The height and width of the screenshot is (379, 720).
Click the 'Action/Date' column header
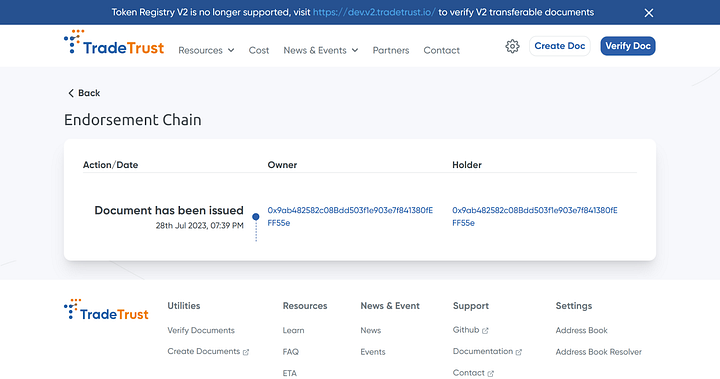(x=110, y=164)
